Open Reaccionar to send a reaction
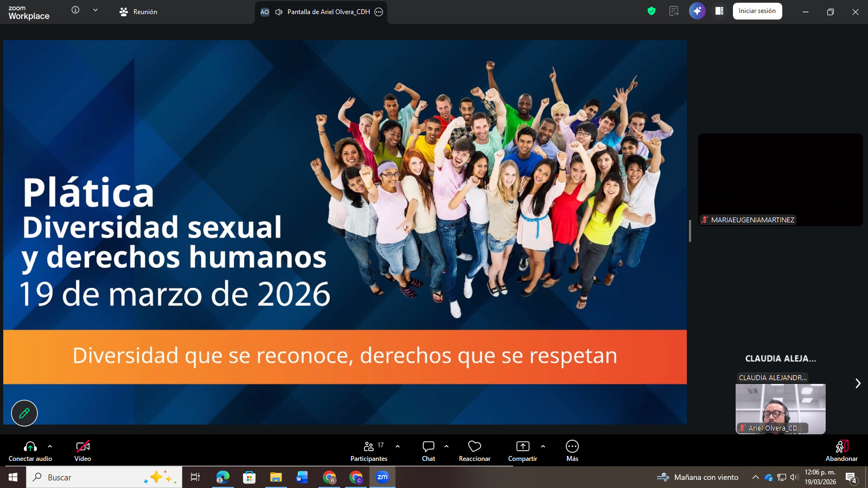 point(474,450)
